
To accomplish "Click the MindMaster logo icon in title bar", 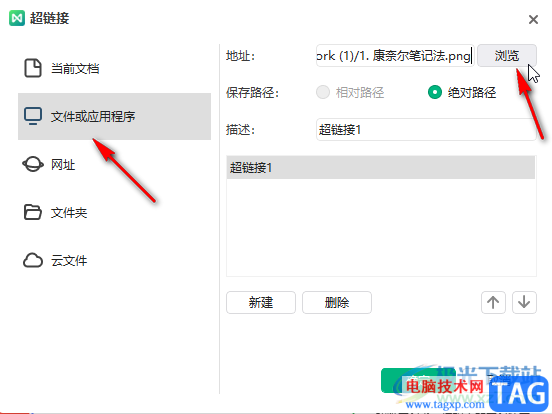I will pos(17,18).
